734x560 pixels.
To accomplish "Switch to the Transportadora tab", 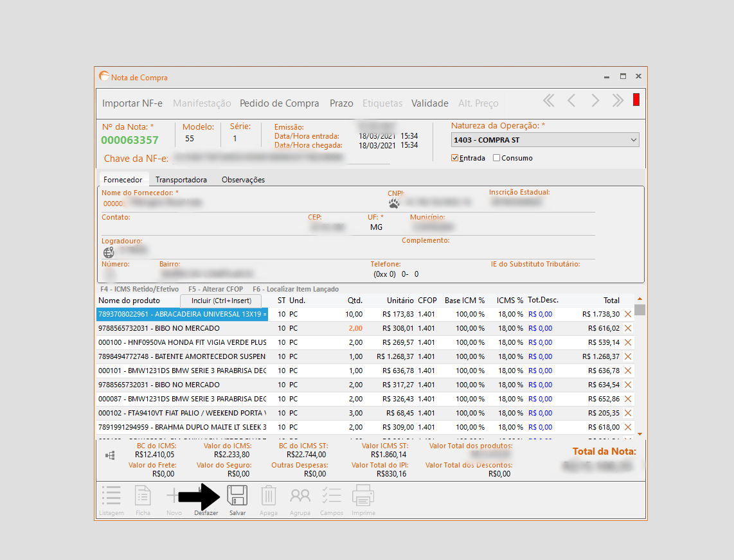I will coord(181,180).
